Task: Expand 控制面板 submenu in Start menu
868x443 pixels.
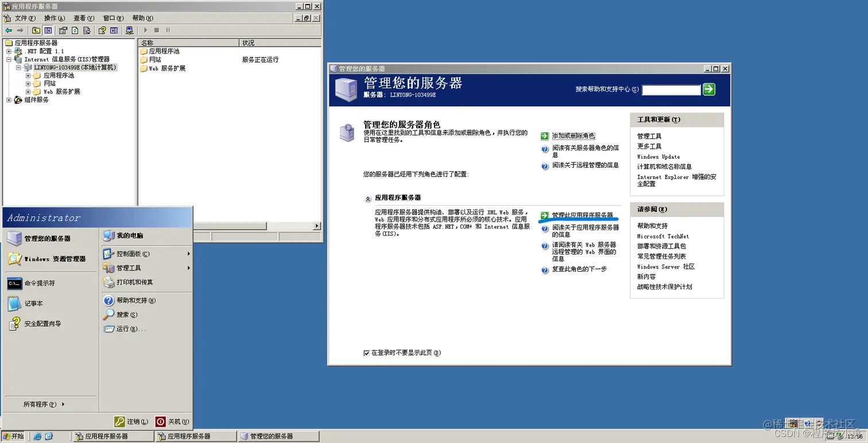Action: (146, 253)
